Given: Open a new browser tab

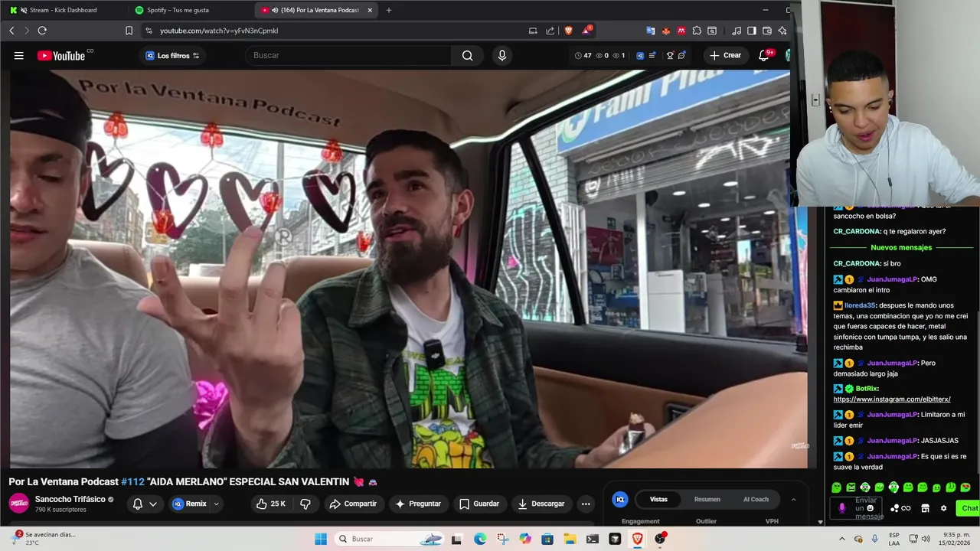Looking at the screenshot, I should point(389,10).
